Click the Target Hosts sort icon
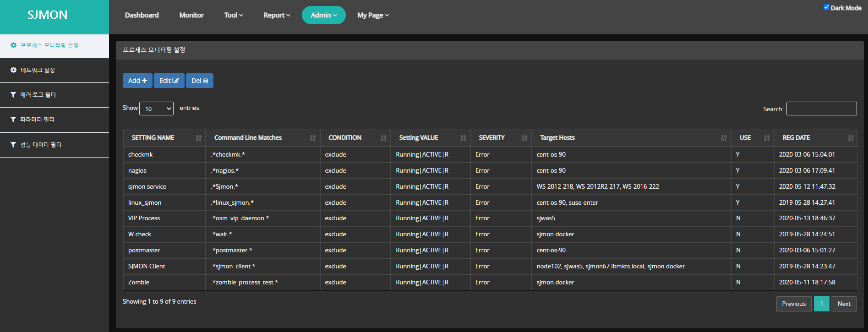868x332 pixels. coord(724,138)
